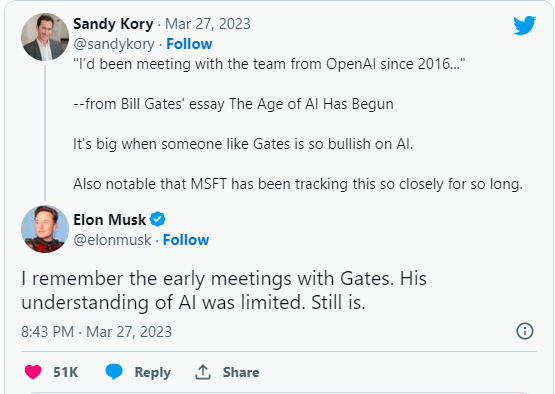Open the Twitter bird logo

click(x=525, y=25)
